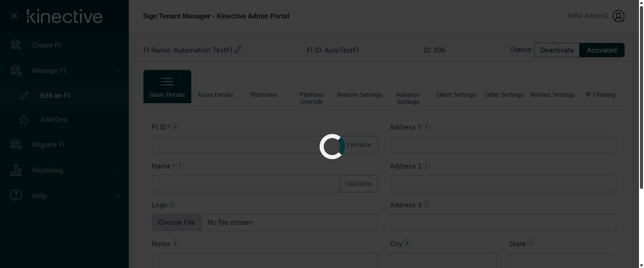
Task: Switch to the Azure Details tab
Action: 215,95
